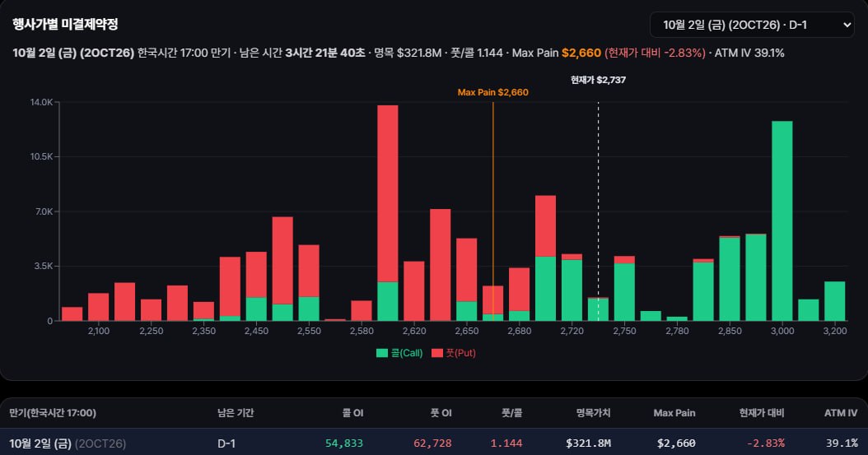Click the -2.83% table cell
This screenshot has width=868, height=455.
click(x=766, y=443)
